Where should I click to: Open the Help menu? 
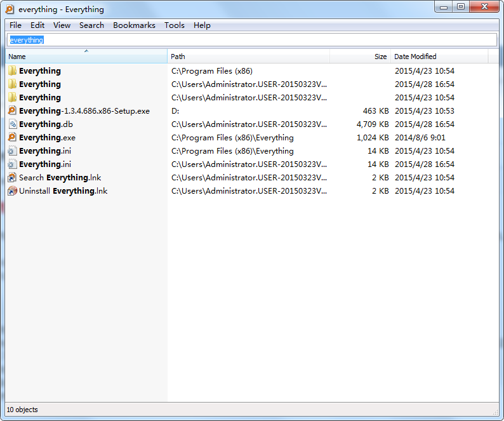[202, 25]
